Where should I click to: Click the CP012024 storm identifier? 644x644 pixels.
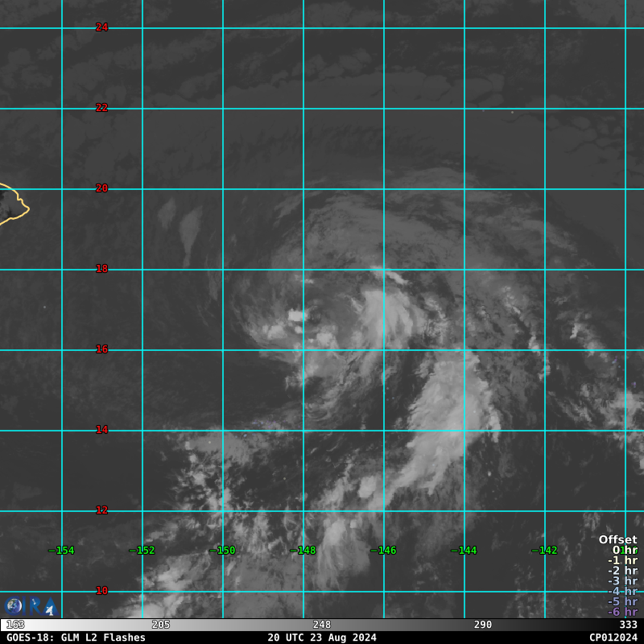click(613, 638)
